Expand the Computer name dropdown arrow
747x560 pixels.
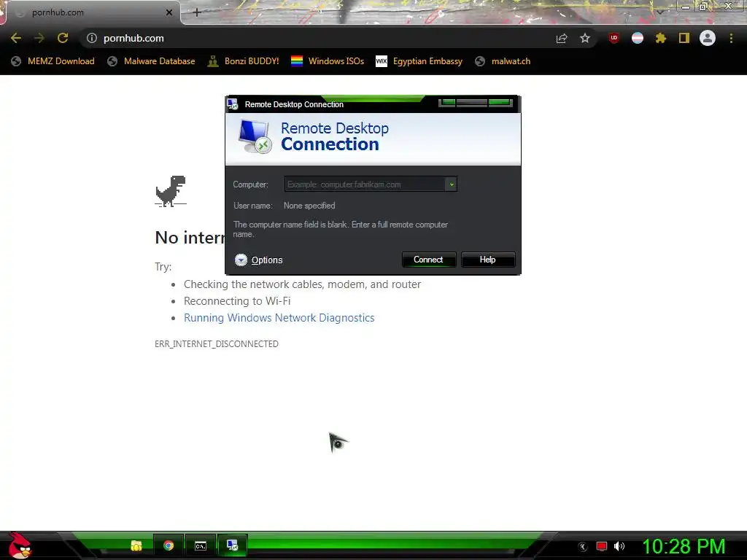pos(451,184)
